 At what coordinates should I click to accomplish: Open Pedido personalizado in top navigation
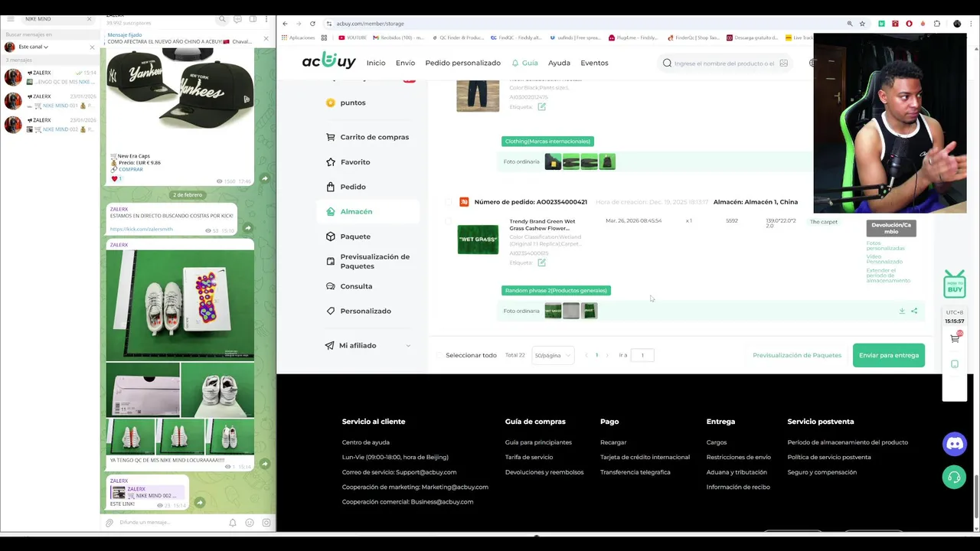click(x=462, y=63)
